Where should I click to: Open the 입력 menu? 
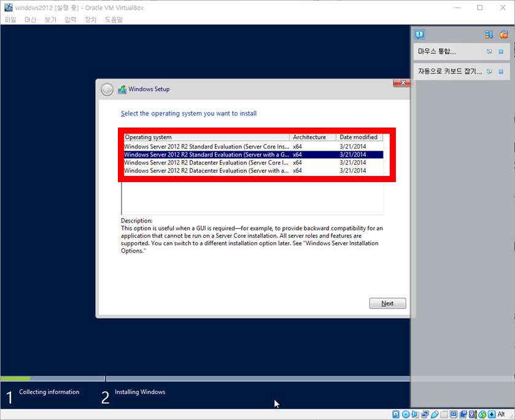pyautogui.click(x=71, y=20)
